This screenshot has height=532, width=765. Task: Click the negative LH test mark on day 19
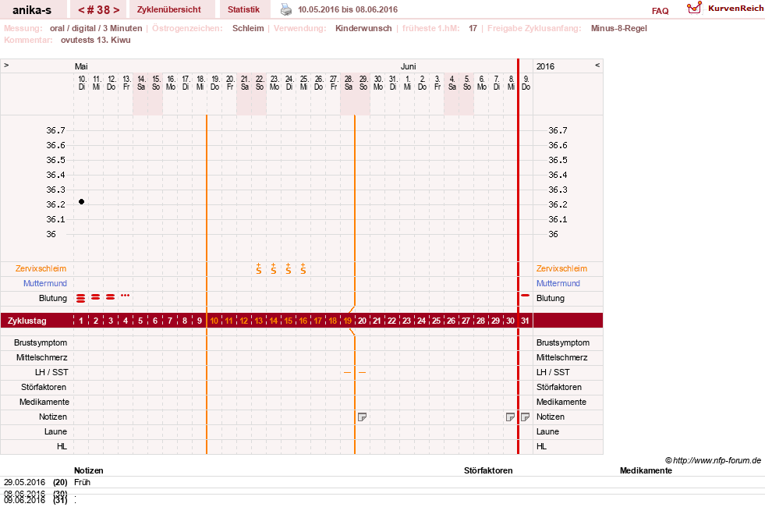tap(347, 372)
